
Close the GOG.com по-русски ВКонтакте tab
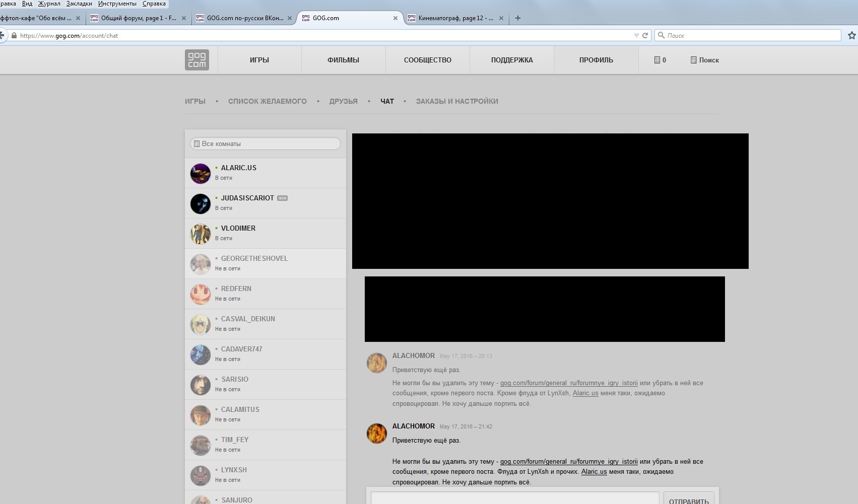pos(289,18)
